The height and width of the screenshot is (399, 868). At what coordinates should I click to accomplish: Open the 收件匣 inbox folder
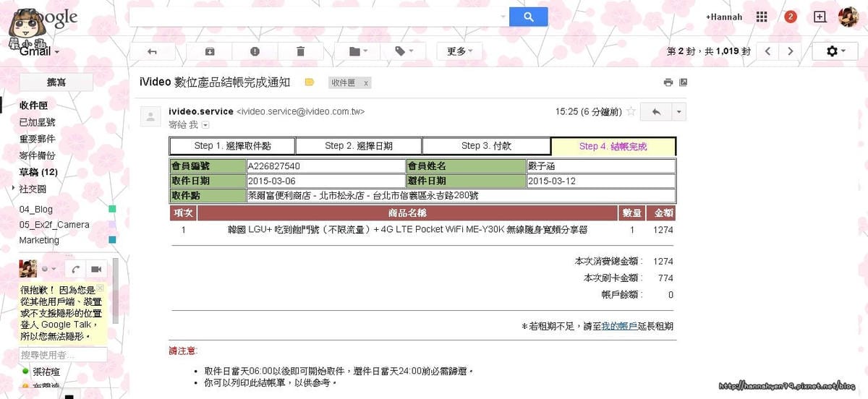pos(33,106)
